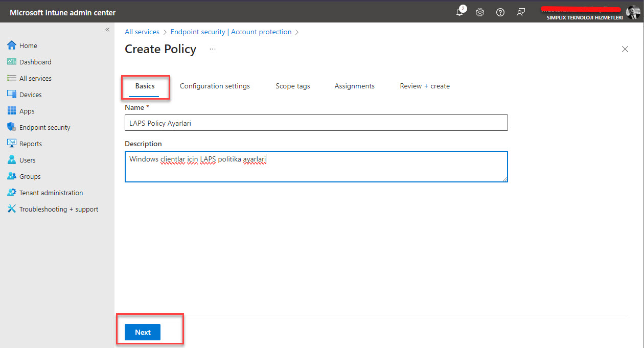Open the ellipsis menu beside Create Policy
This screenshot has width=644, height=348.
[213, 49]
